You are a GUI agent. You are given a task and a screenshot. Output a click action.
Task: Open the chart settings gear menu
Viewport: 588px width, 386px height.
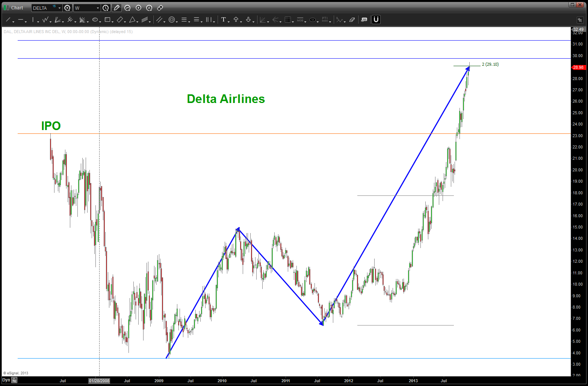[x=67, y=8]
